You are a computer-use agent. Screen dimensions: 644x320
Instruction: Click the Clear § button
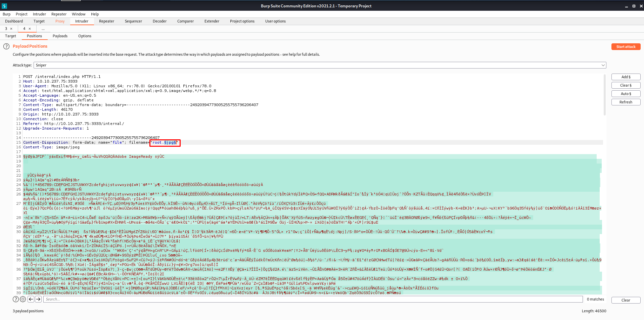pos(626,85)
